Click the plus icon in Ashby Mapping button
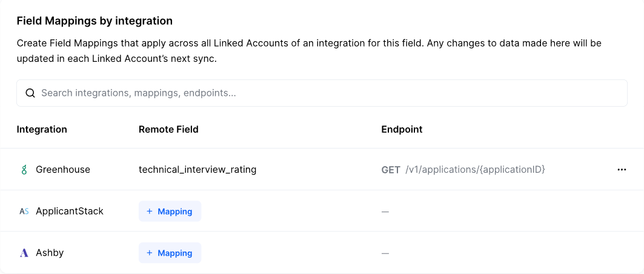This screenshot has width=644, height=274. pyautogui.click(x=150, y=253)
